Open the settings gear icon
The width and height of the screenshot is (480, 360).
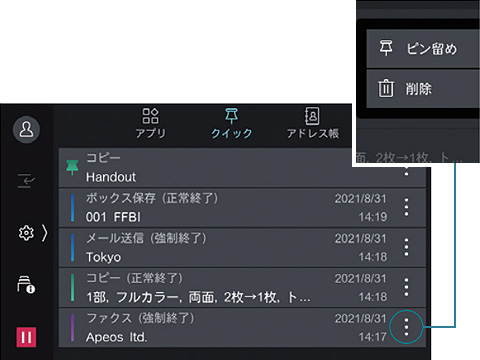pyautogui.click(x=26, y=233)
